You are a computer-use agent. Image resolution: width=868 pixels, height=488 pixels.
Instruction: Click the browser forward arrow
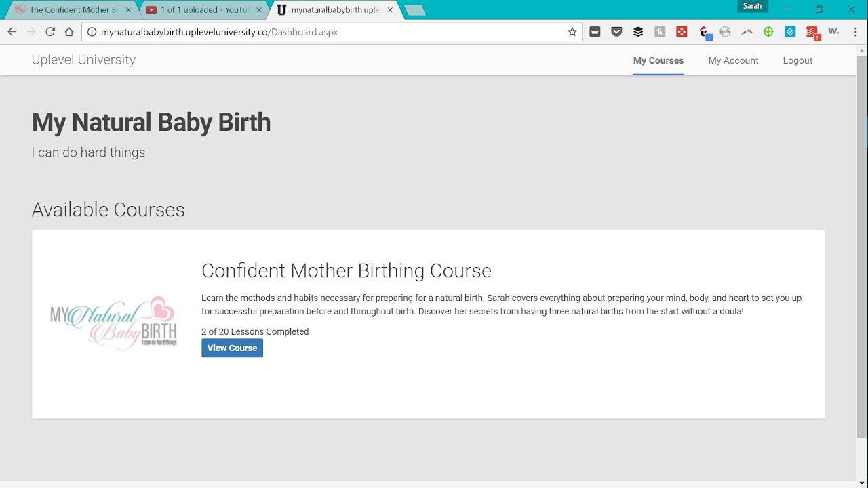point(31,32)
